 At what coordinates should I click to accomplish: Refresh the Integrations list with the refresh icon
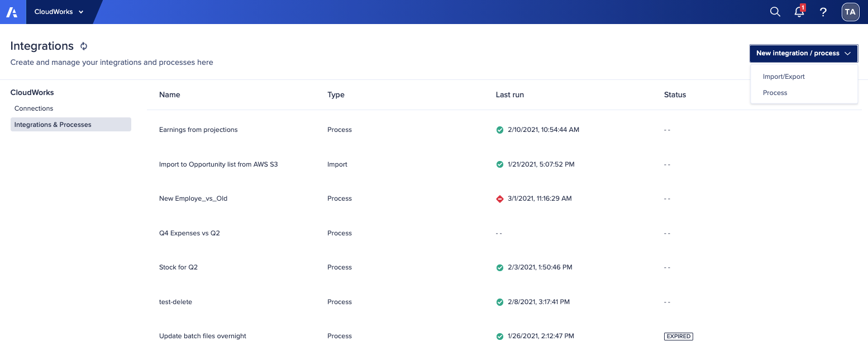pyautogui.click(x=84, y=46)
